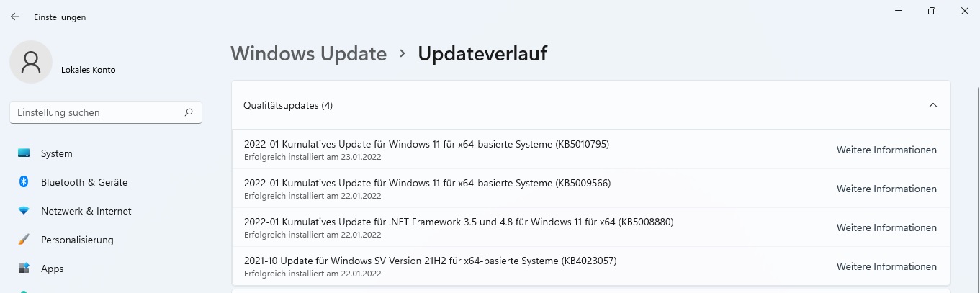Open the Netzwerk & Internet icon
This screenshot has width=980, height=293.
click(x=24, y=211)
